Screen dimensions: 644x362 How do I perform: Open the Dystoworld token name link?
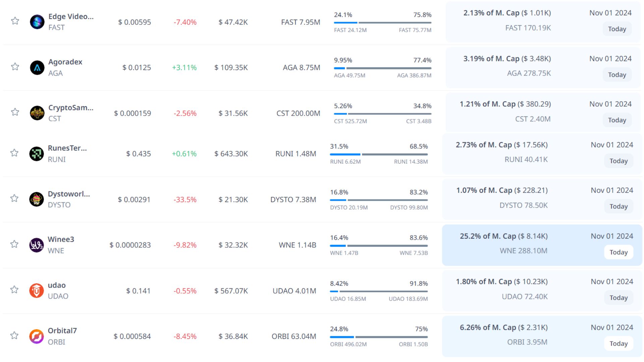69,194
